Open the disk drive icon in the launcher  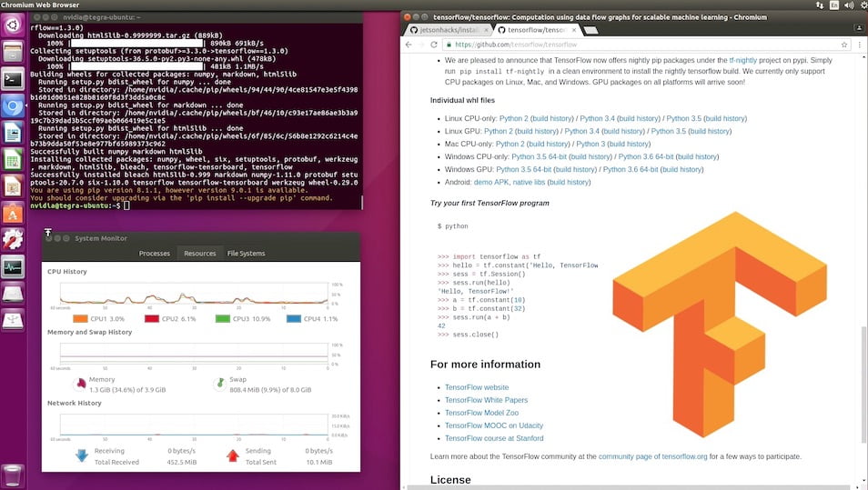point(13,294)
